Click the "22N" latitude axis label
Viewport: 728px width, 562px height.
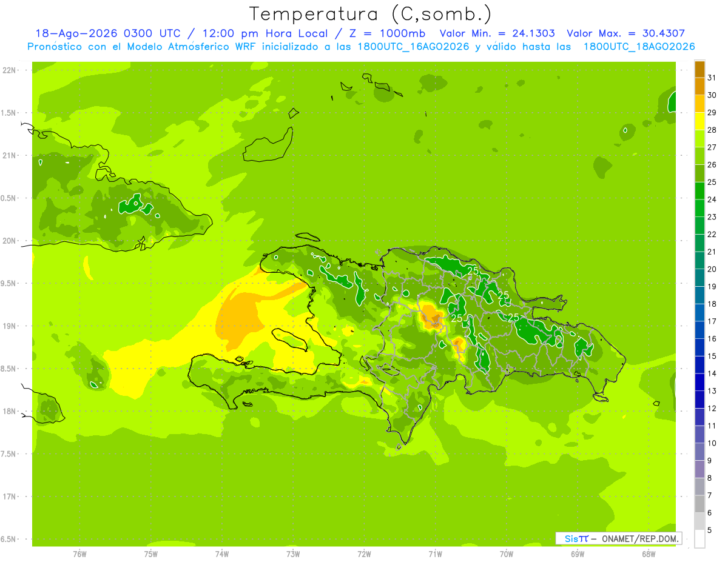(x=10, y=70)
